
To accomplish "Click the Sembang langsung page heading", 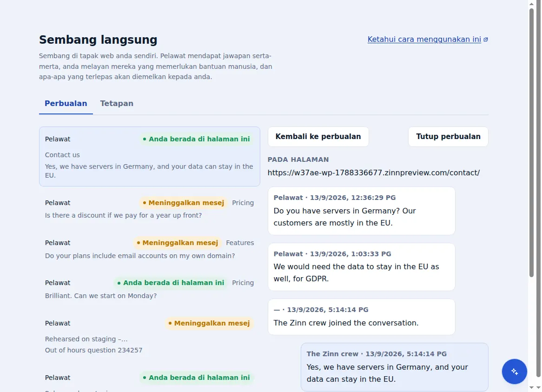I will [98, 40].
